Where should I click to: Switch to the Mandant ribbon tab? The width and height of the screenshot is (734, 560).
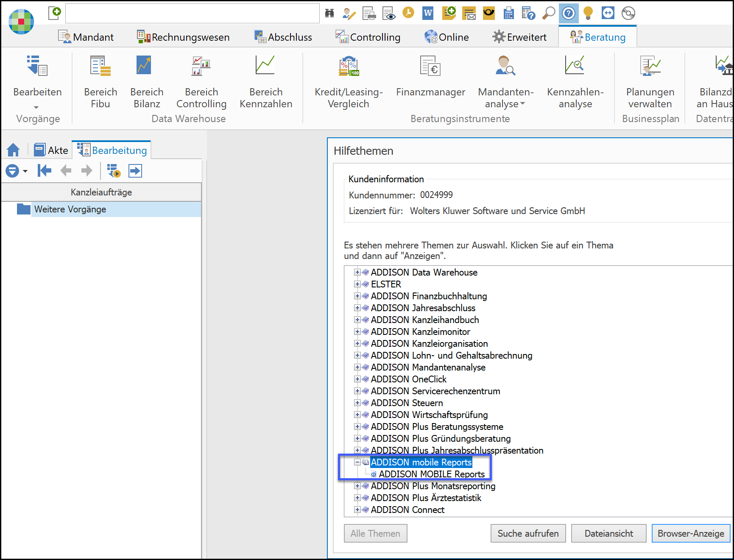coord(86,37)
